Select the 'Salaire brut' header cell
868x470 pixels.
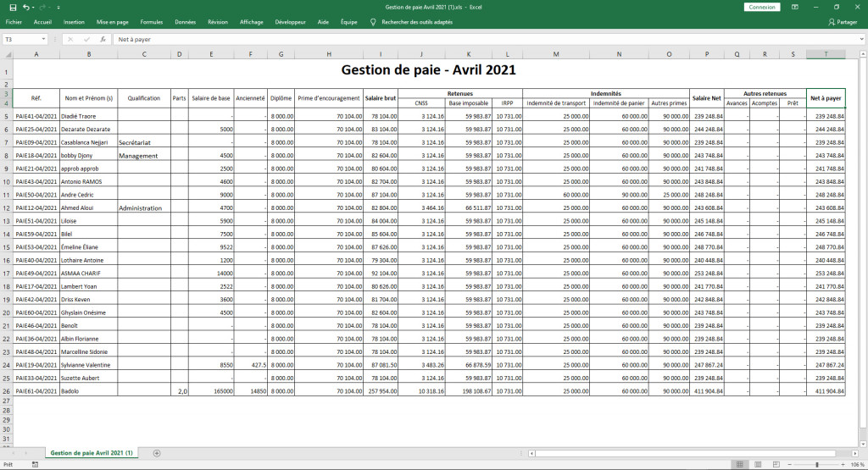tap(381, 98)
